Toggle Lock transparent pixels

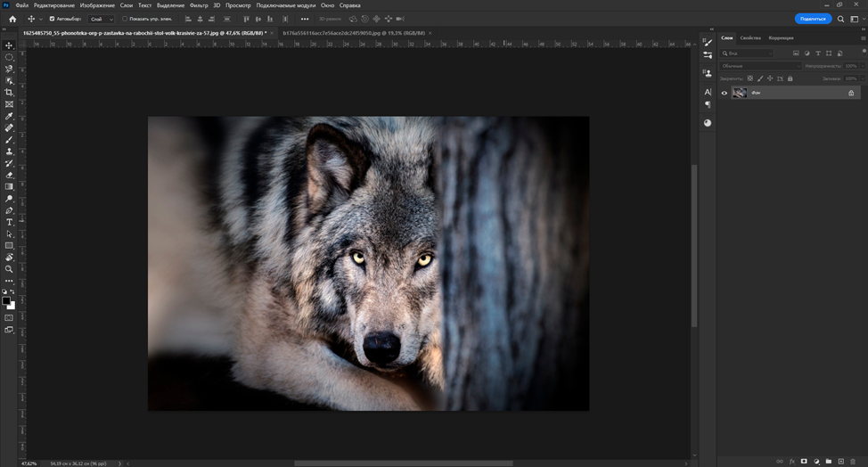point(750,78)
